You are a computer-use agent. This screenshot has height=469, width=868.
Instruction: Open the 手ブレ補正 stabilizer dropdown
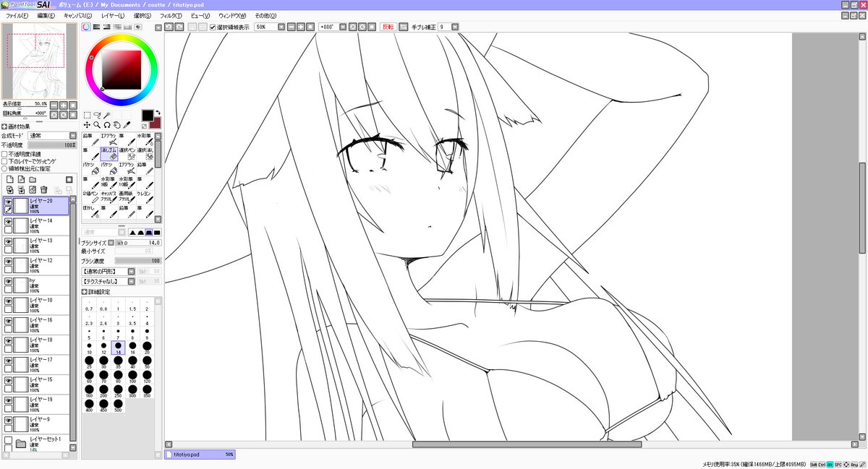tap(455, 27)
